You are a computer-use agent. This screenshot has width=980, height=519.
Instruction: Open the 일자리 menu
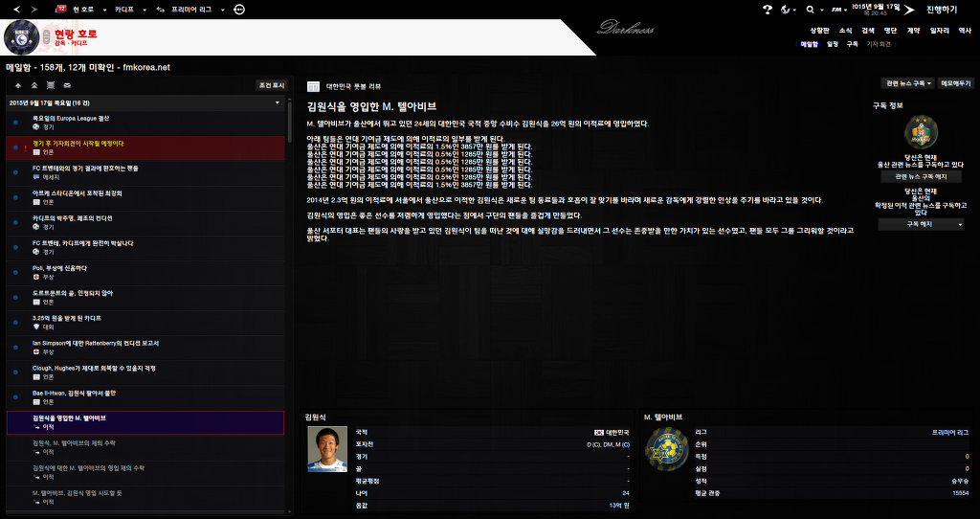[x=940, y=30]
